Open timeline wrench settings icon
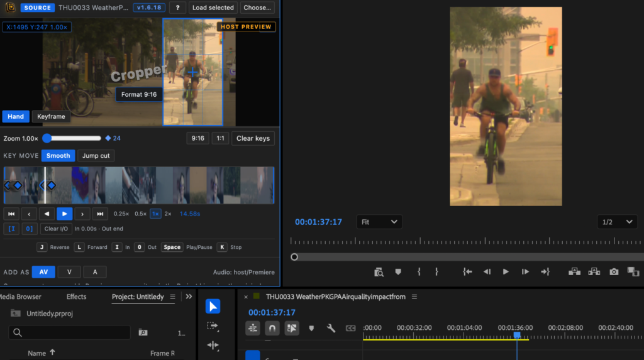 point(331,328)
